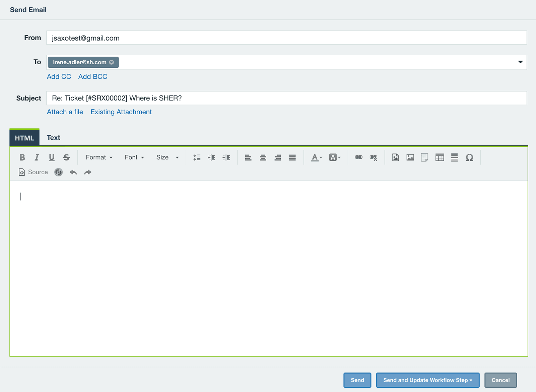This screenshot has width=536, height=392.
Task: Click the sticky note icon in the toolbar
Action: pos(424,157)
